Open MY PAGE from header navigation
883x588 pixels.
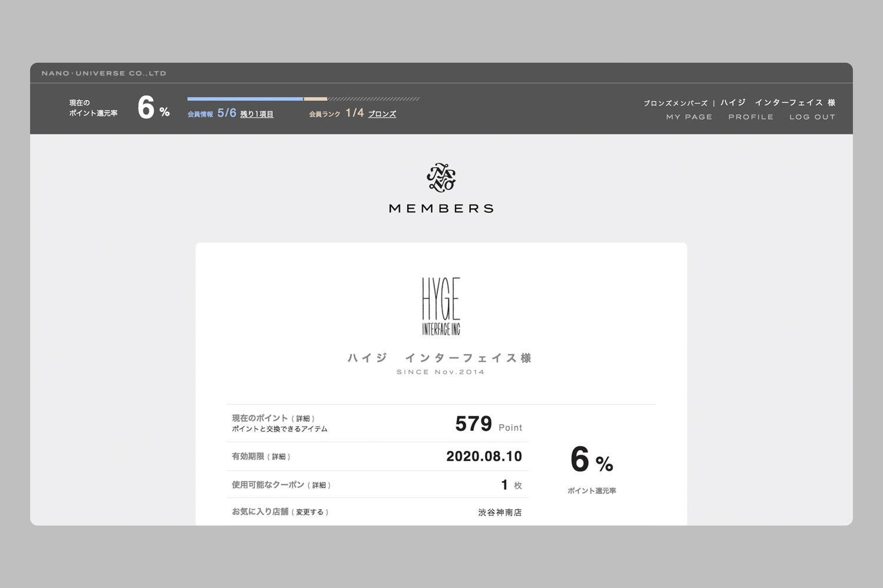(689, 117)
